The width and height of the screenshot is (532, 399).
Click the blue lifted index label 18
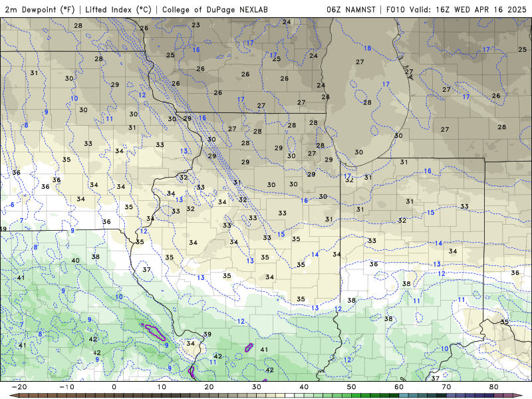(368, 48)
